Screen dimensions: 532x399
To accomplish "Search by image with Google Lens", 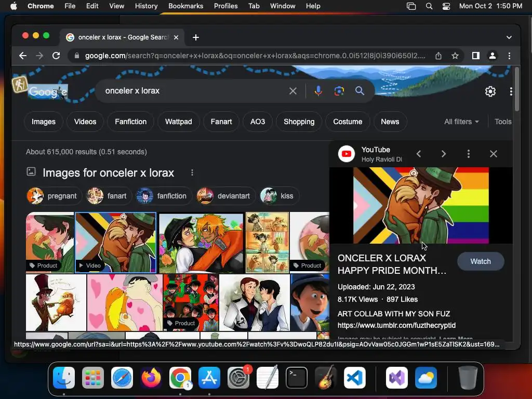I will tap(339, 91).
